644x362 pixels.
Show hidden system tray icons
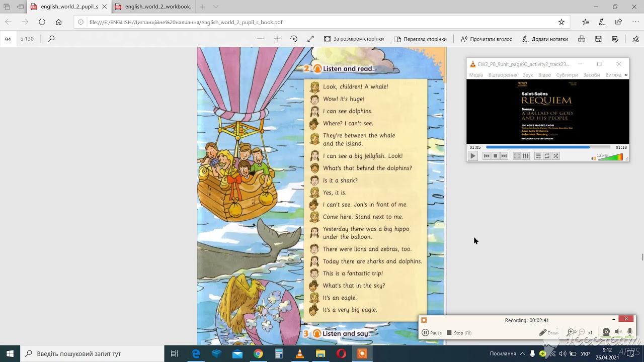[524, 353]
